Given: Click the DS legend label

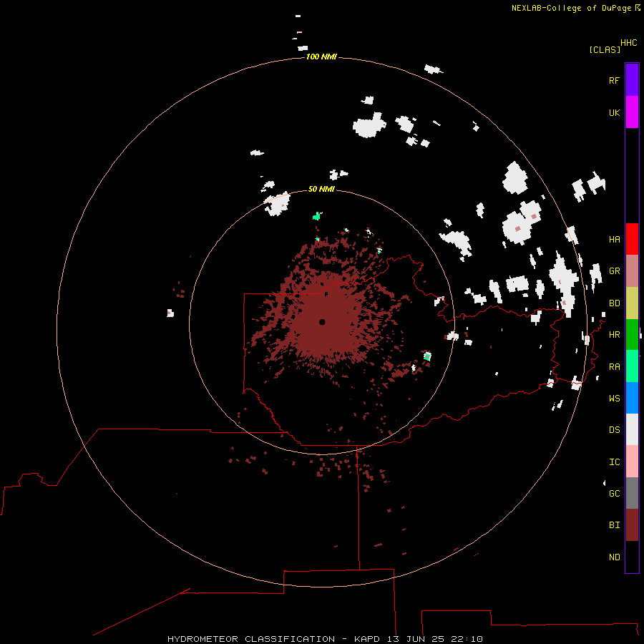Looking at the screenshot, I should (614, 429).
